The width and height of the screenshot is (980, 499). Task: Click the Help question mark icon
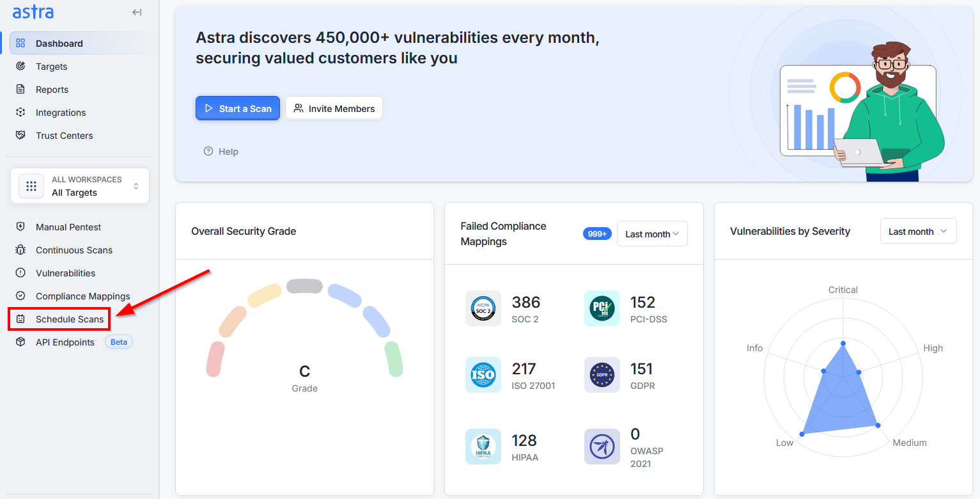(208, 152)
